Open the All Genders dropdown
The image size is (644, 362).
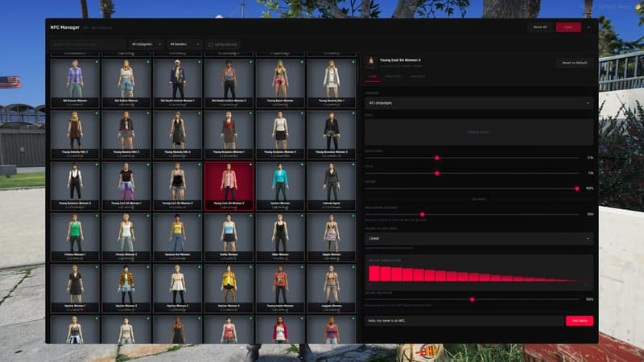coord(184,44)
